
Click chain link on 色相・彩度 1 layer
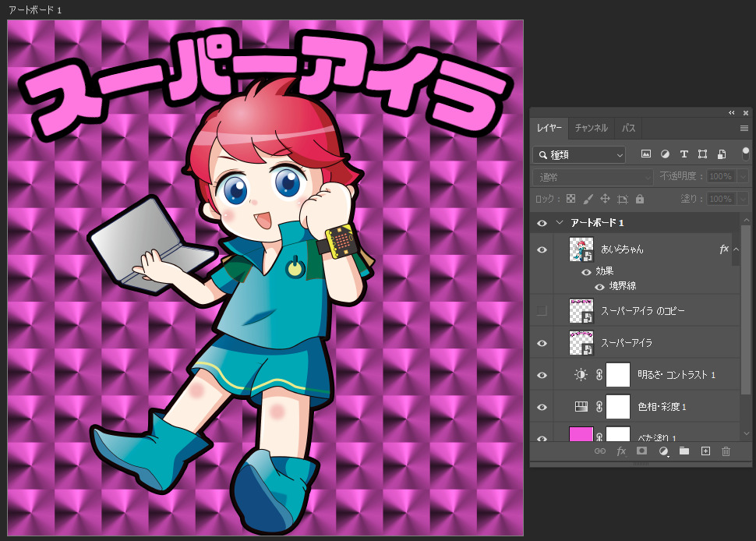[599, 406]
